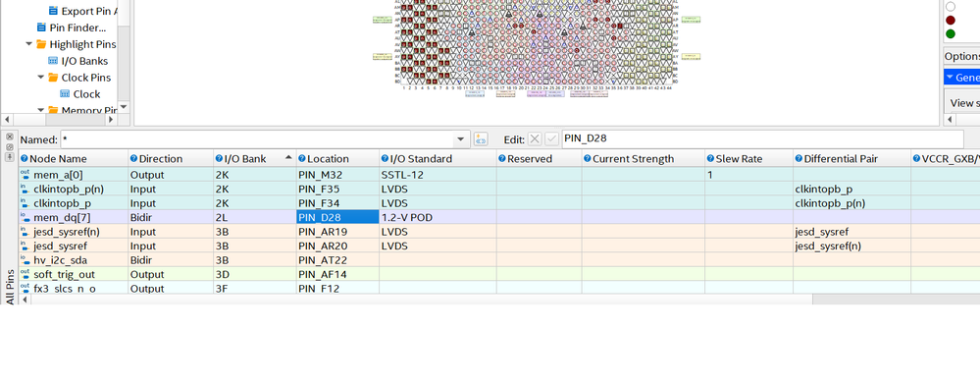The height and width of the screenshot is (384, 980).
Task: Select I/O Banks highlight item
Action: pyautogui.click(x=78, y=61)
